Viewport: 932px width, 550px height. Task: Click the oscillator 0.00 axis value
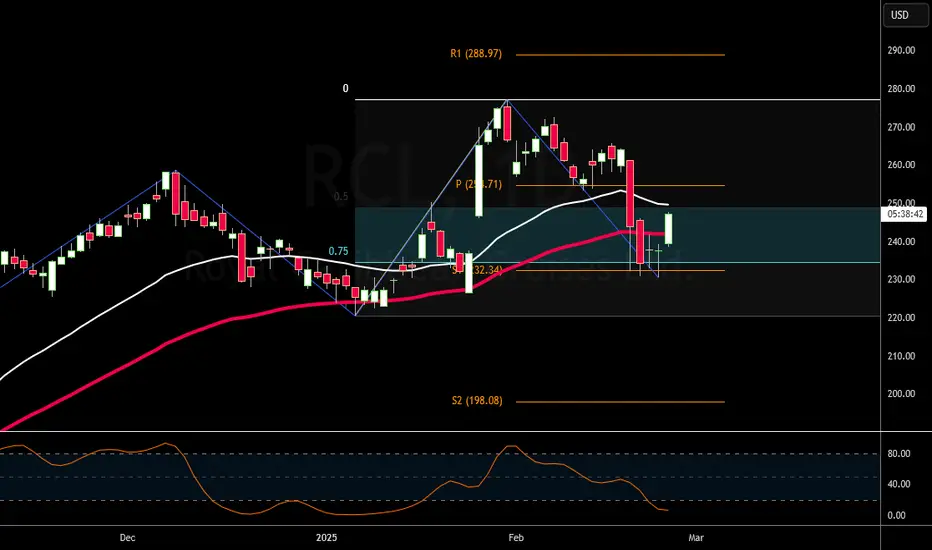[896, 516]
